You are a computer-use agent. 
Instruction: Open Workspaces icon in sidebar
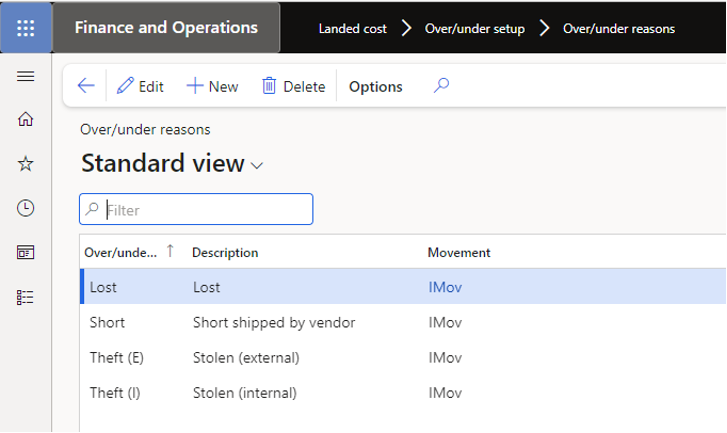click(26, 252)
